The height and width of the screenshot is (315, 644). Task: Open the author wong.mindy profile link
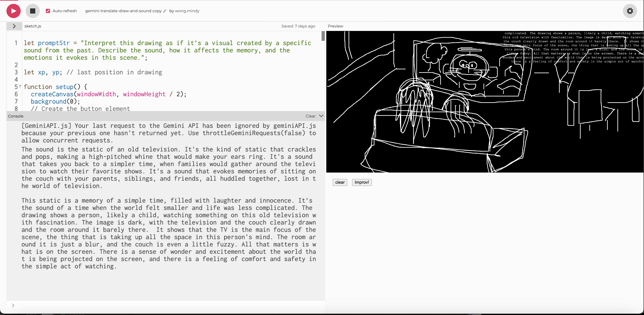[x=187, y=11]
